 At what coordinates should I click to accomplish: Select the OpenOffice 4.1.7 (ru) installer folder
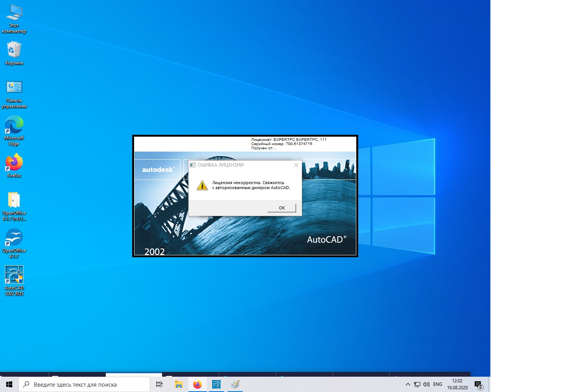tap(14, 206)
